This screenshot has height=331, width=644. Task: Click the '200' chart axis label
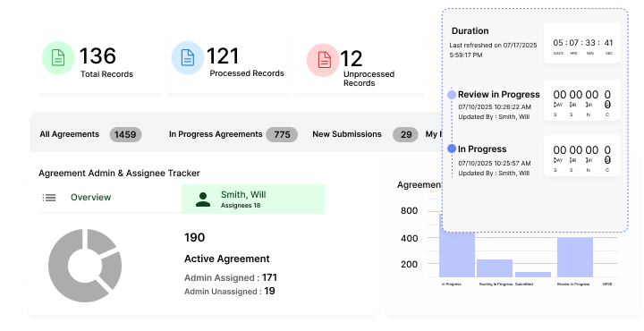click(409, 265)
